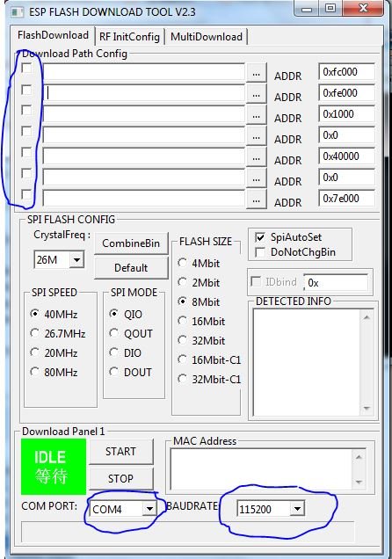Click the DETECTED INFO text area
Viewport: 392px width, 559px height.
[x=307, y=362]
